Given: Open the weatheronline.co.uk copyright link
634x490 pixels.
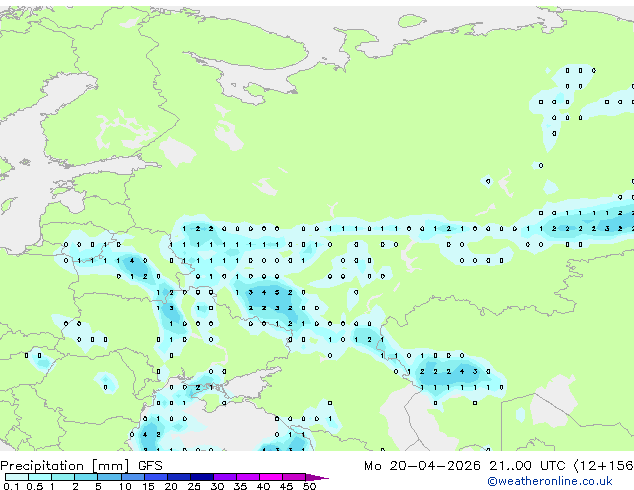Looking at the screenshot, I should coord(549,481).
